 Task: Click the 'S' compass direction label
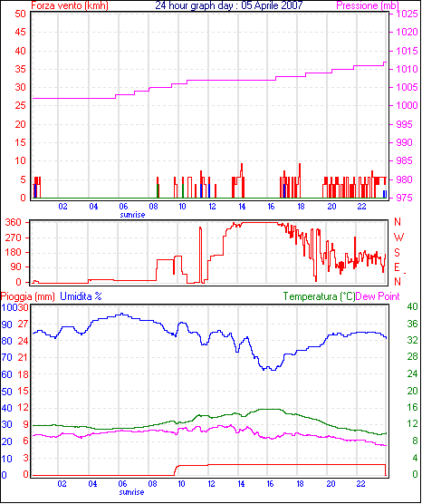coord(397,253)
